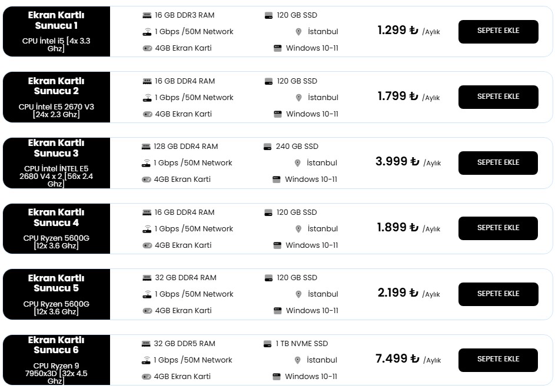Image resolution: width=555 pixels, height=392 pixels.
Task: Click gamepad icon in Ekran Kartlı Sunucu 3 row
Action: tap(146, 180)
